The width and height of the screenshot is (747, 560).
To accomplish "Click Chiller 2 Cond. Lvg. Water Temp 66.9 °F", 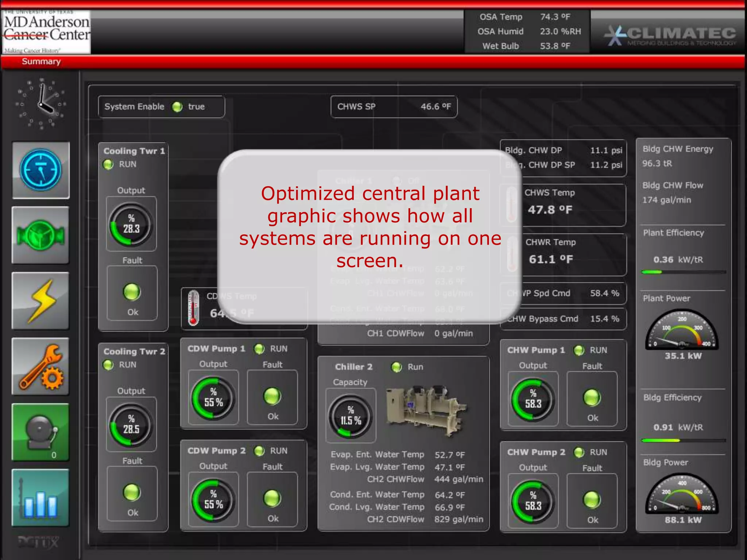I will tap(450, 507).
